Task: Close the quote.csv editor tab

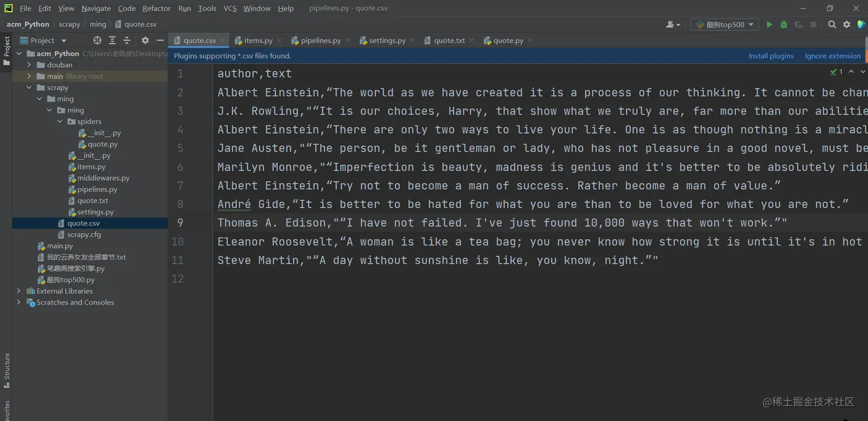Action: click(x=223, y=40)
